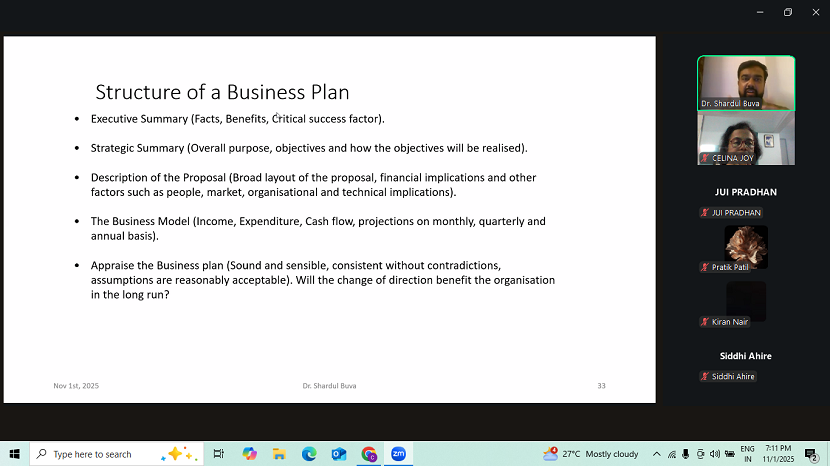830x466 pixels.
Task: Open the notification center icon
Action: 811,454
